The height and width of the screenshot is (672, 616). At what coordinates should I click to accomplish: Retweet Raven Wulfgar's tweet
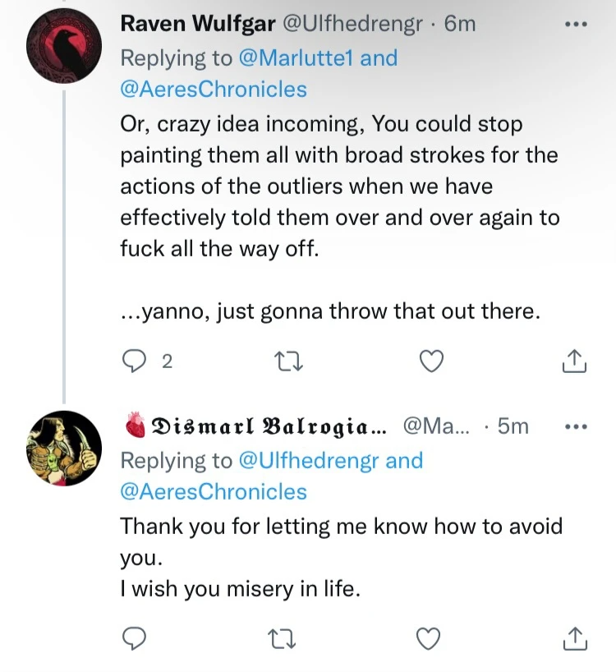(x=287, y=361)
